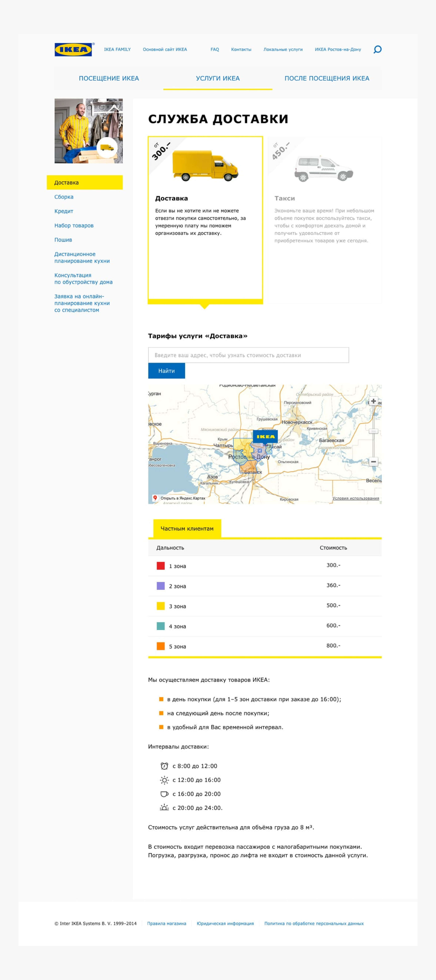Viewport: 436px width, 980px height.
Task: Click the 300.- price in 1 зона row
Action: pyautogui.click(x=333, y=565)
